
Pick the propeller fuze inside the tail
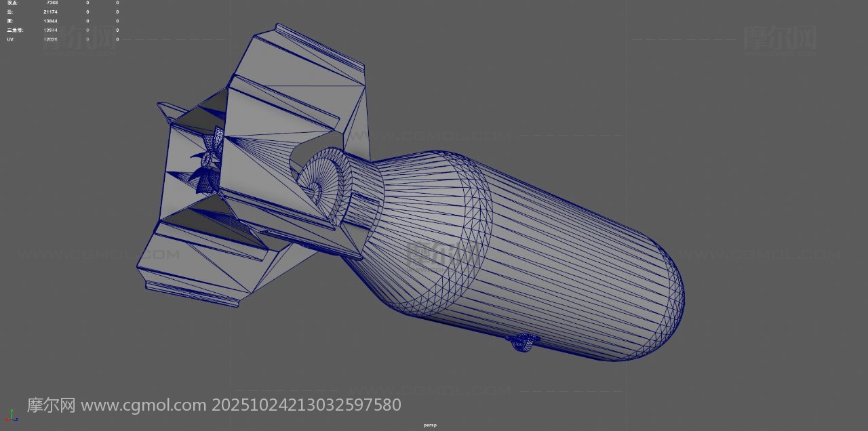coord(207,166)
